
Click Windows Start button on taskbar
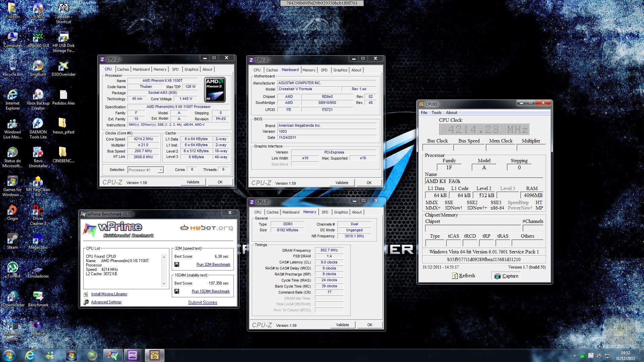pyautogui.click(x=9, y=355)
